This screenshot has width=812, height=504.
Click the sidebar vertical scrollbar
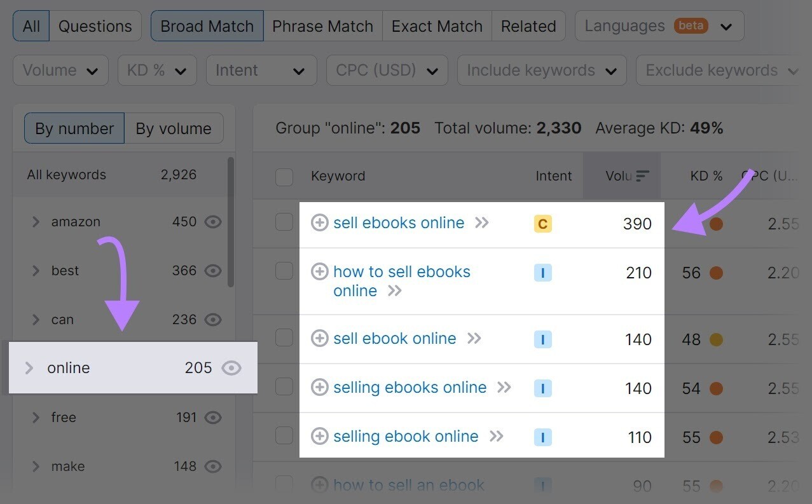click(231, 222)
